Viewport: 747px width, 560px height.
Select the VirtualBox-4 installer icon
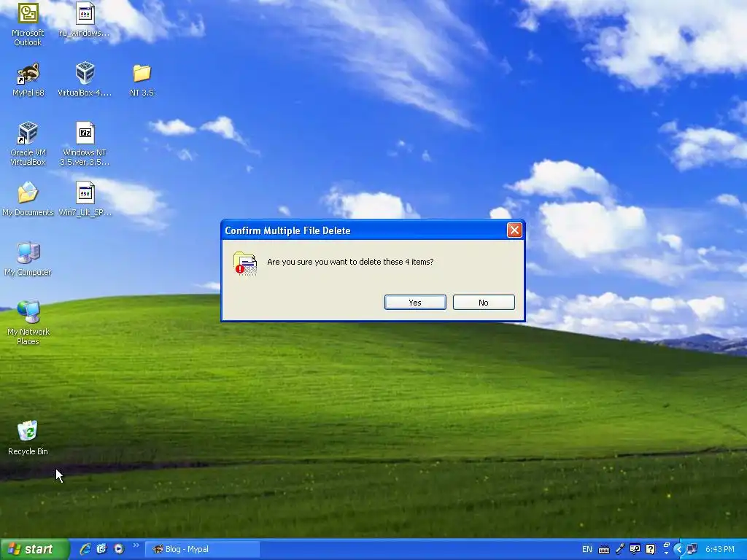(85, 79)
